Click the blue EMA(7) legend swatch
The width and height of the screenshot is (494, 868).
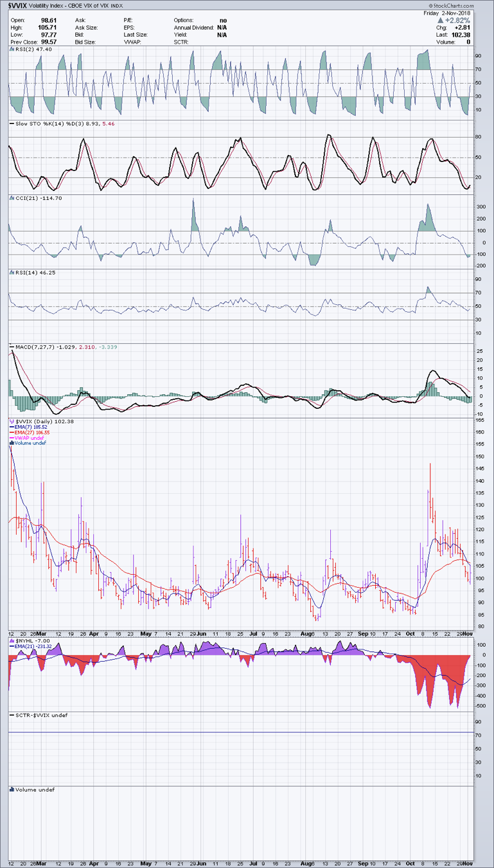[x=12, y=426]
